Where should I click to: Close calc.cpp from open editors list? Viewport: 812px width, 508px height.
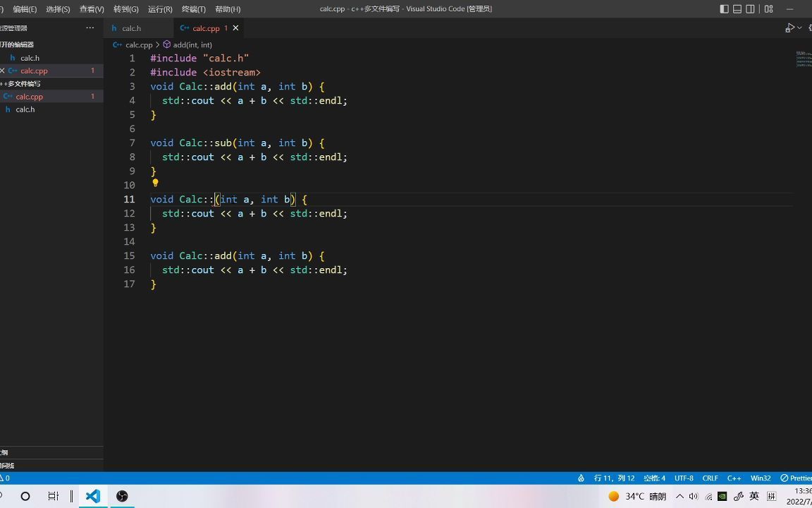click(3, 71)
